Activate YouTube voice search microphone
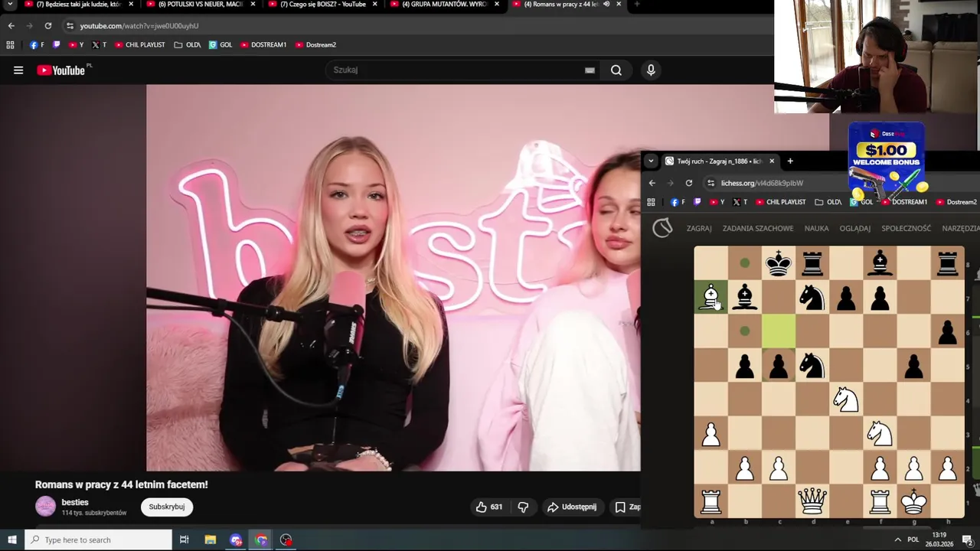The height and width of the screenshot is (551, 980). pyautogui.click(x=651, y=70)
